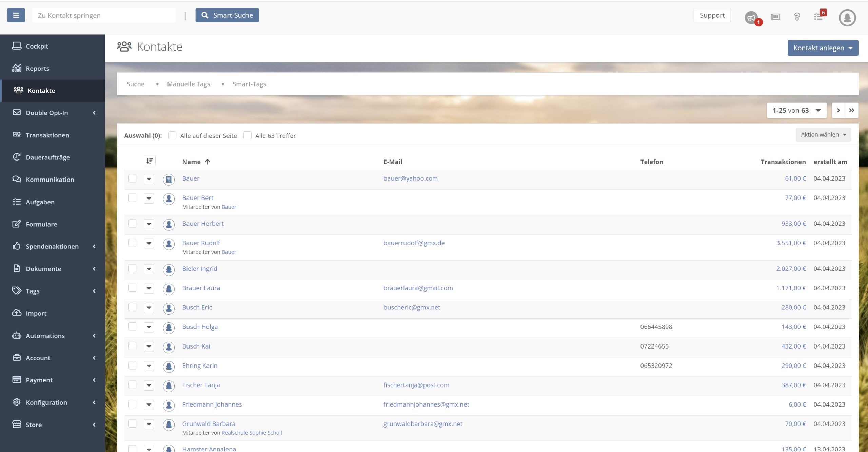Image resolution: width=868 pixels, height=452 pixels.
Task: Open Transaktionen in the sidebar
Action: [x=47, y=135]
